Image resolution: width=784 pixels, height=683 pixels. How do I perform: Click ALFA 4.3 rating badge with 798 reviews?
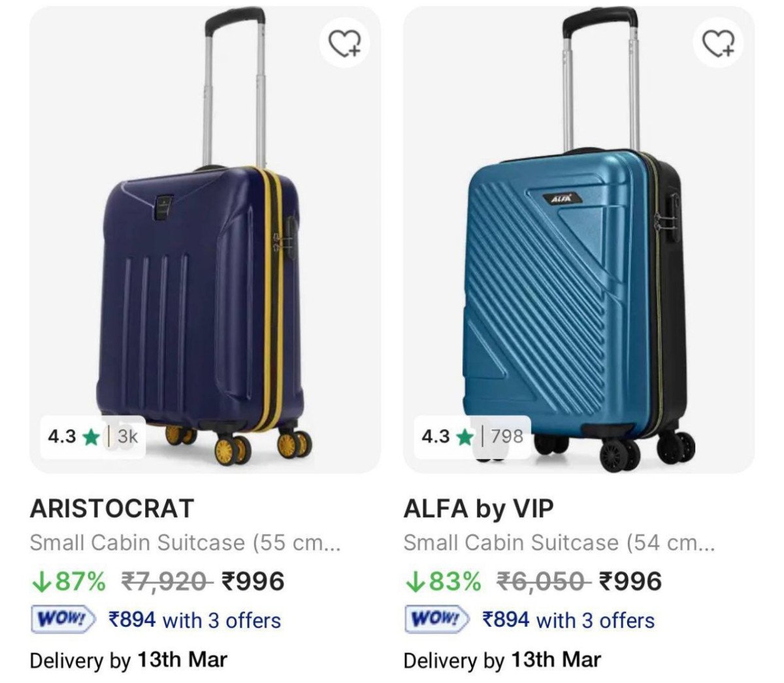coord(472,437)
